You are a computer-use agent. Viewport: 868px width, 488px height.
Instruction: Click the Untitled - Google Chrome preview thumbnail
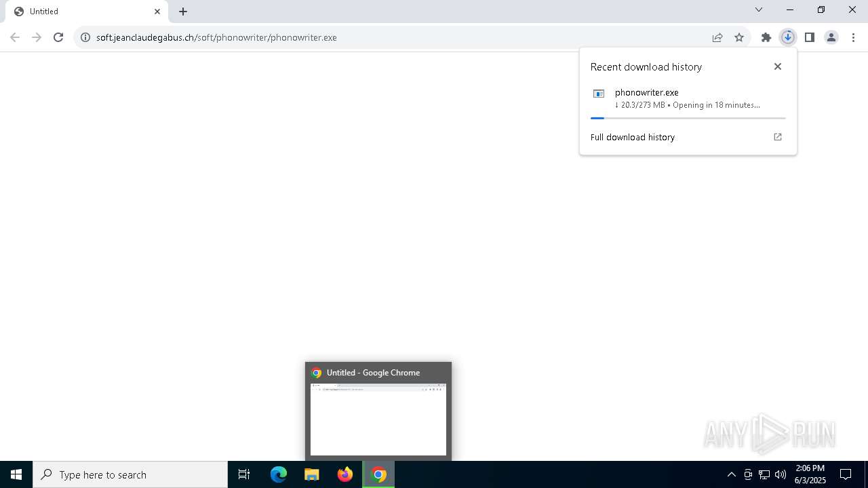[378, 420]
